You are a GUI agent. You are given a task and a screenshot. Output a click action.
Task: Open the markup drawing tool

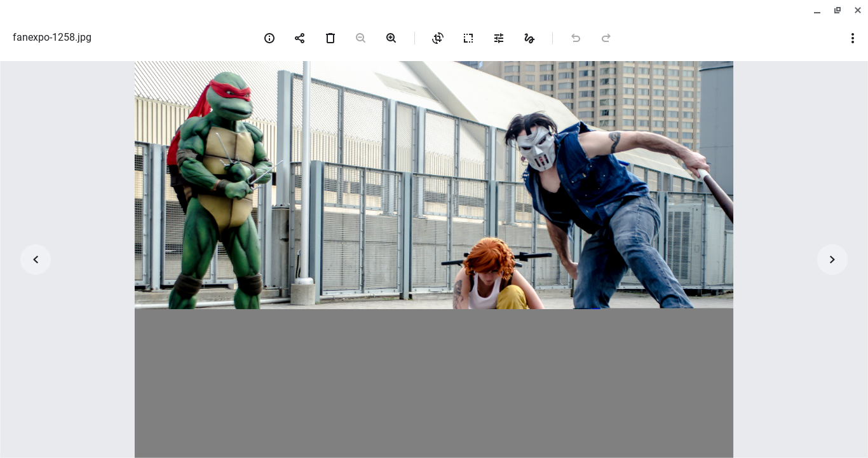coord(529,38)
